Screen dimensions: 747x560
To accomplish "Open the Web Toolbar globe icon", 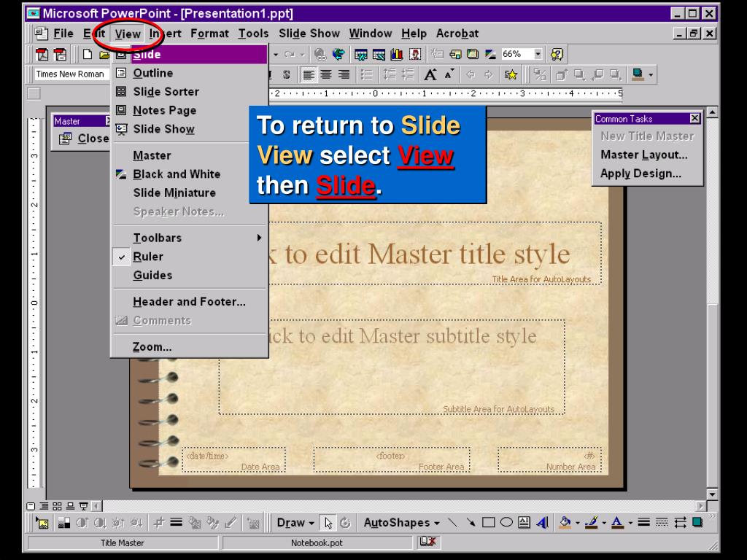I will pyautogui.click(x=338, y=54).
